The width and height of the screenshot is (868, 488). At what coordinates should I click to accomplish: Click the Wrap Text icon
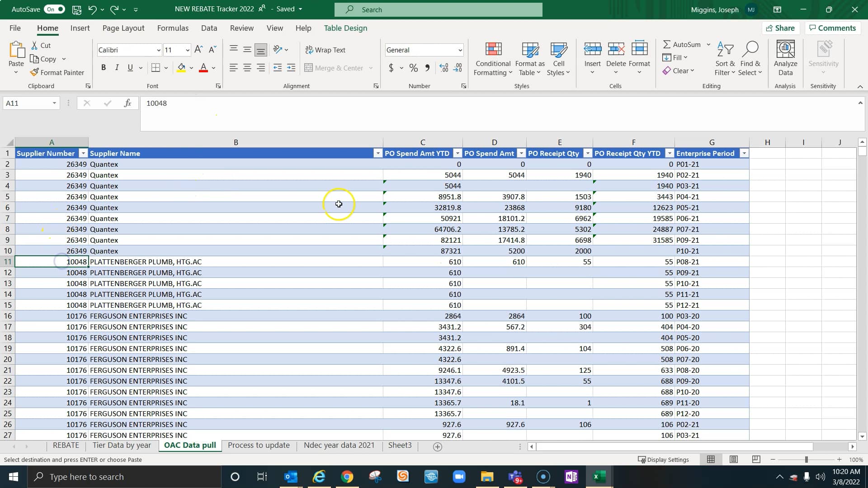point(325,50)
